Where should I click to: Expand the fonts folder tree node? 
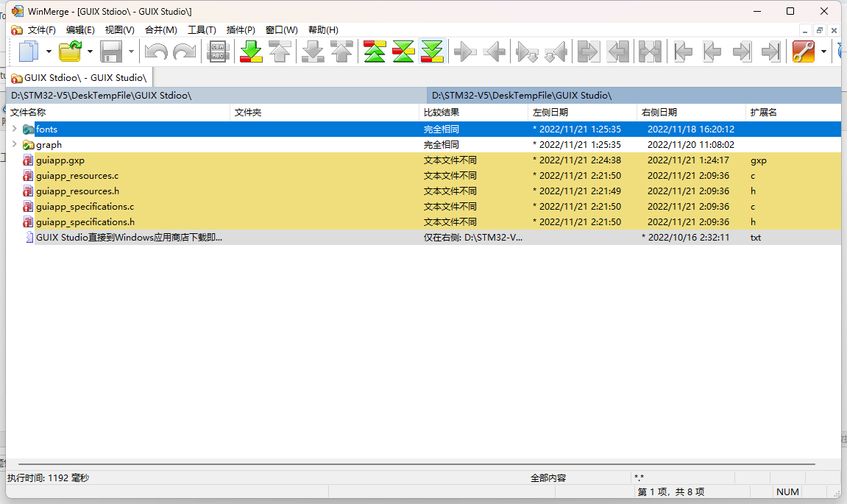point(15,129)
